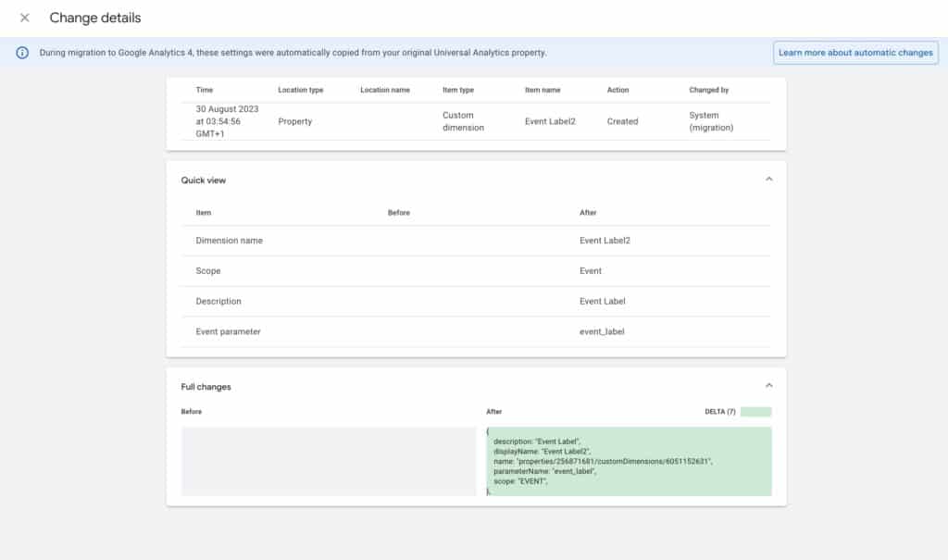The height and width of the screenshot is (560, 948).
Task: Select the Created action entry
Action: click(622, 121)
